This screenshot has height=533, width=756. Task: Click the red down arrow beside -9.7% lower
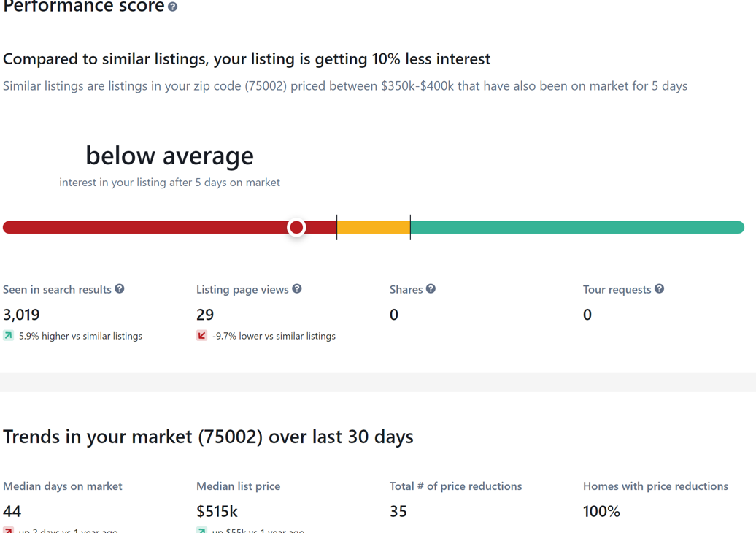(x=201, y=336)
